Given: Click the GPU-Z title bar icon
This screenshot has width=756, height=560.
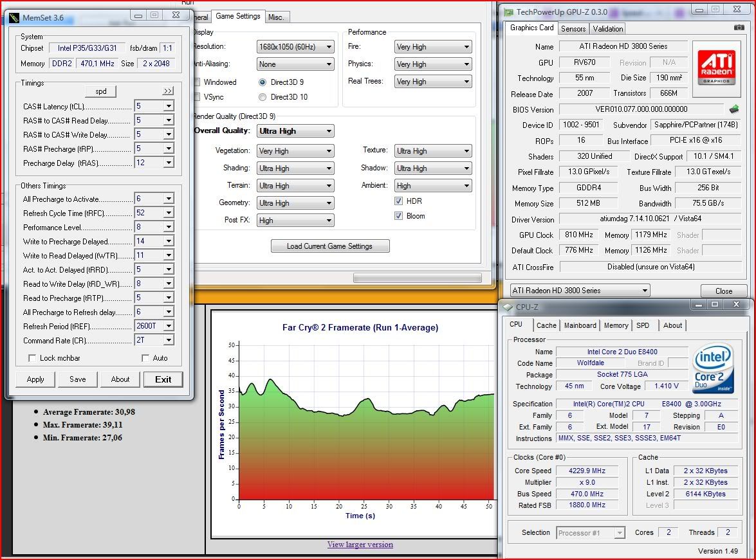Looking at the screenshot, I should 508,12.
